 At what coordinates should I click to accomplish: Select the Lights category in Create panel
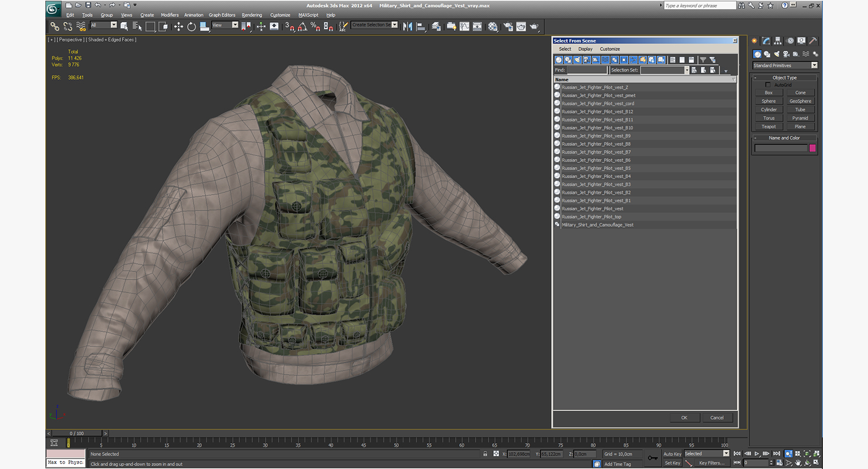(x=776, y=54)
